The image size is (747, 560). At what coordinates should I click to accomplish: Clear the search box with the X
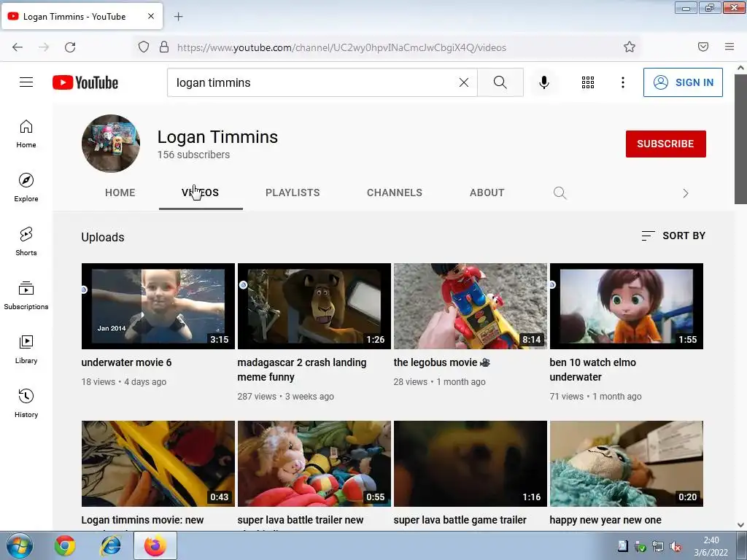(x=463, y=82)
